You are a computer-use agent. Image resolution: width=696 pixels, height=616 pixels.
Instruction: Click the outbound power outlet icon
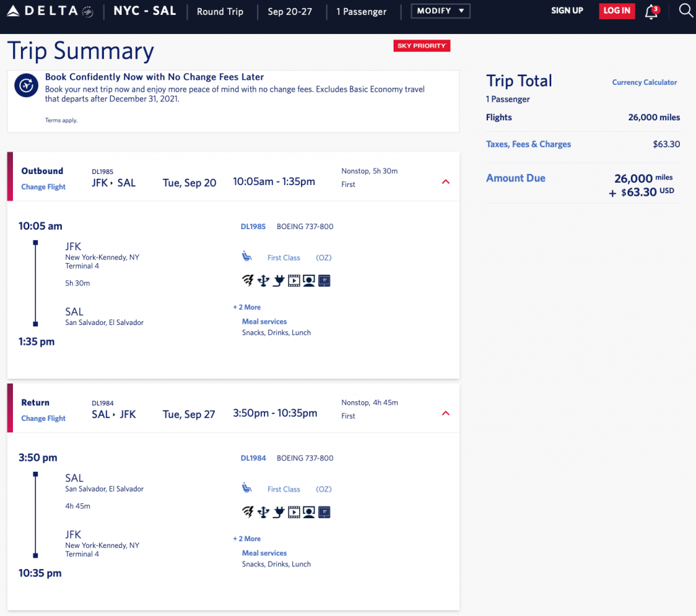click(x=278, y=281)
